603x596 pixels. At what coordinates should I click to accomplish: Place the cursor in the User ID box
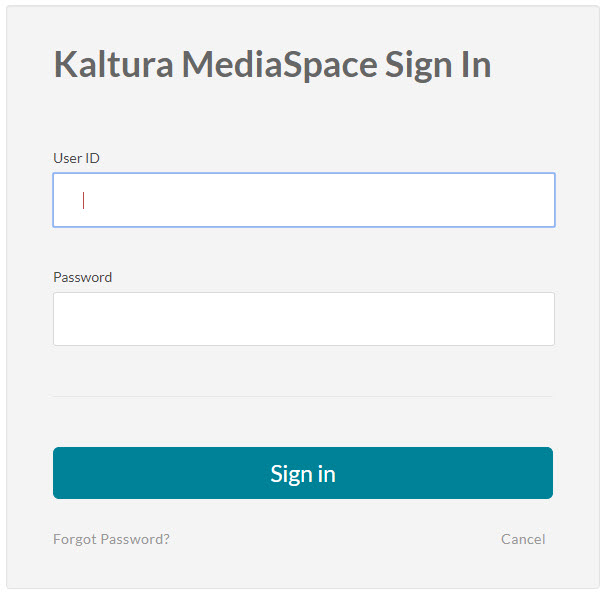coord(304,200)
